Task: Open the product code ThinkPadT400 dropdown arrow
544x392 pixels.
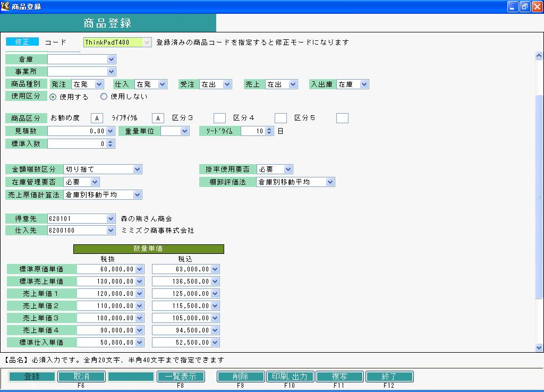Action: click(x=147, y=42)
